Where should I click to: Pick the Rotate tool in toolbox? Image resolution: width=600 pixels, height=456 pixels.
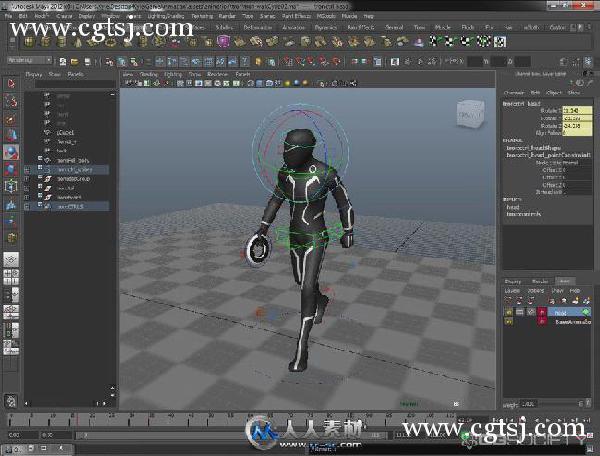click(11, 152)
